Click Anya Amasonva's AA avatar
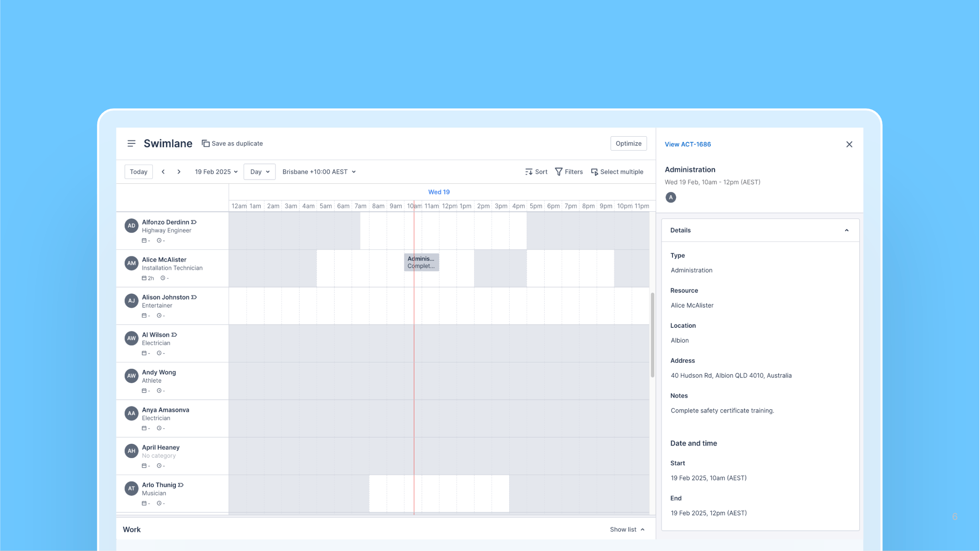980x551 pixels. pos(131,413)
